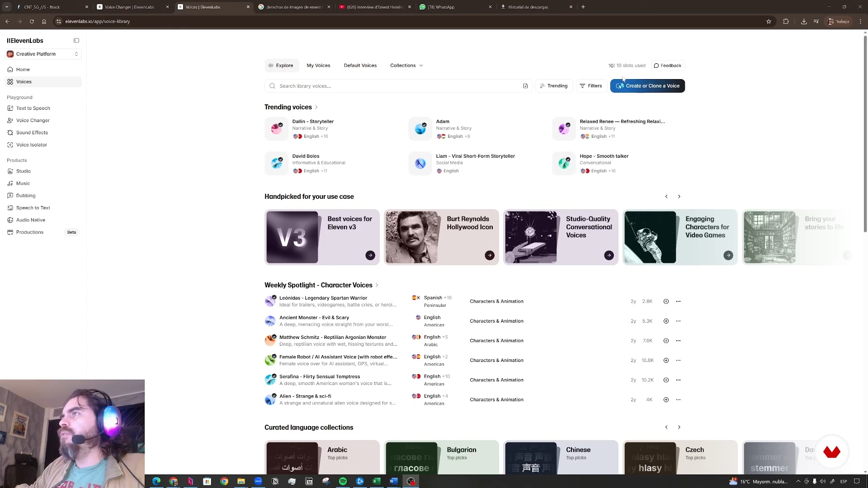This screenshot has width=868, height=488.
Task: Switch to My Voices tab
Action: (318, 66)
